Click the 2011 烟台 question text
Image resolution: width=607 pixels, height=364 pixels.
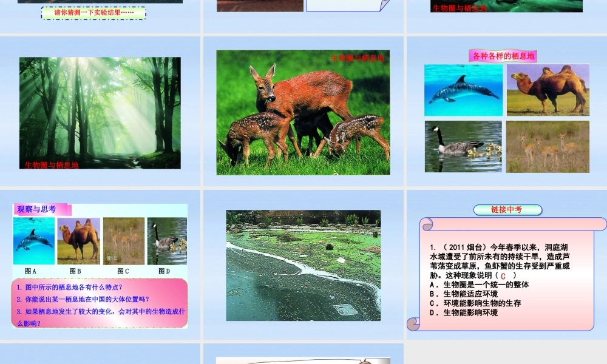pyautogui.click(x=500, y=261)
